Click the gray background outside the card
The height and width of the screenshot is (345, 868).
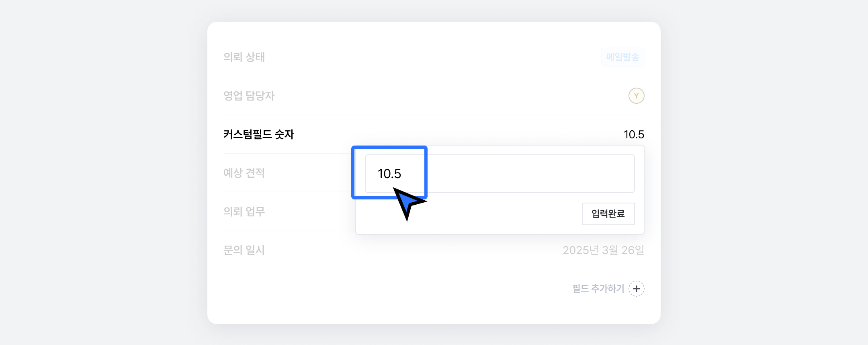[x=100, y=173]
